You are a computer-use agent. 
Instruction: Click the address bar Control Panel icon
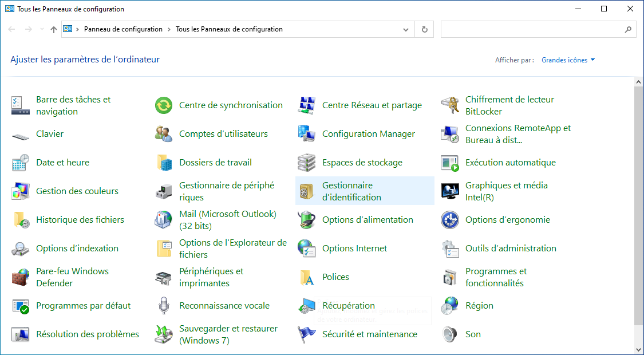click(x=68, y=29)
